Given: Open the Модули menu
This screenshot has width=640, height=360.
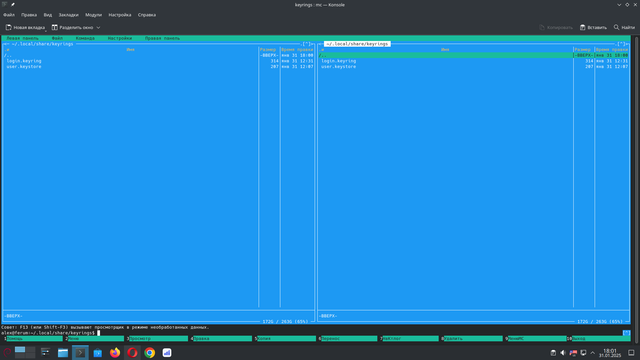Looking at the screenshot, I should pyautogui.click(x=93, y=15).
